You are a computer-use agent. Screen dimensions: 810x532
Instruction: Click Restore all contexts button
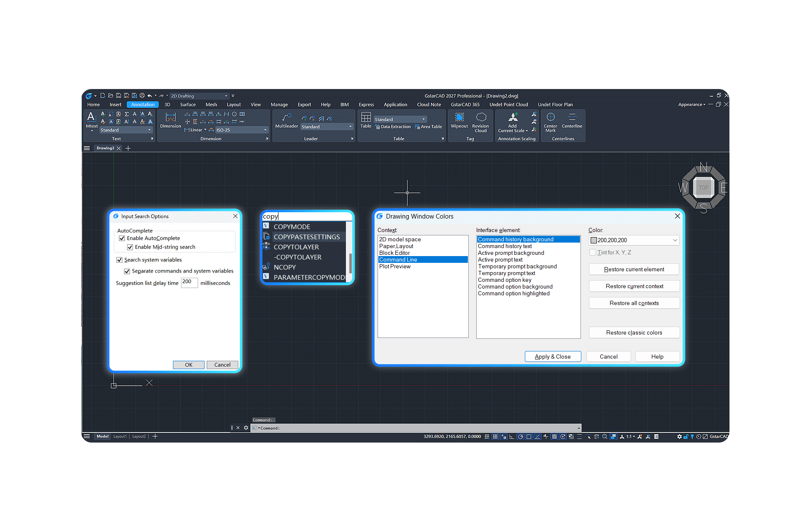(x=634, y=303)
